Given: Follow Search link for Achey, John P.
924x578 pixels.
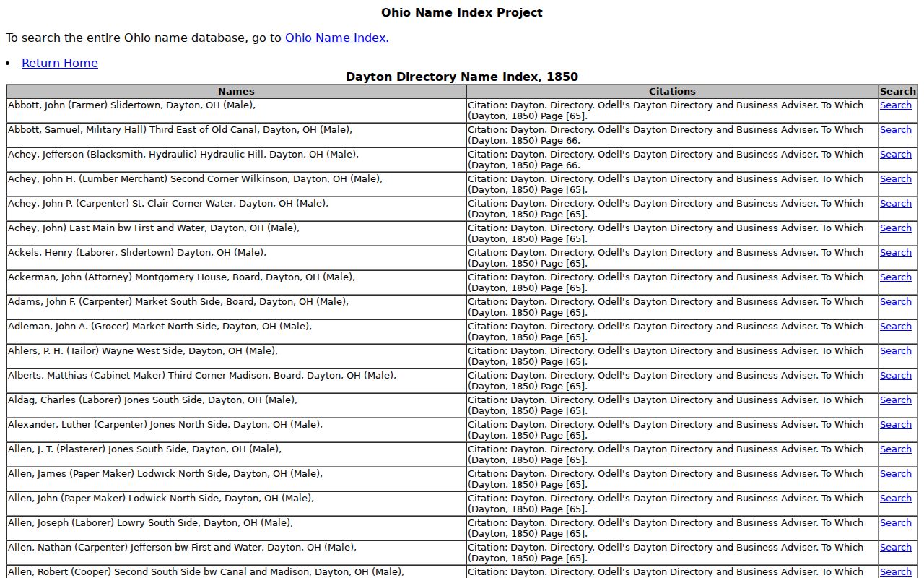Looking at the screenshot, I should tap(896, 204).
